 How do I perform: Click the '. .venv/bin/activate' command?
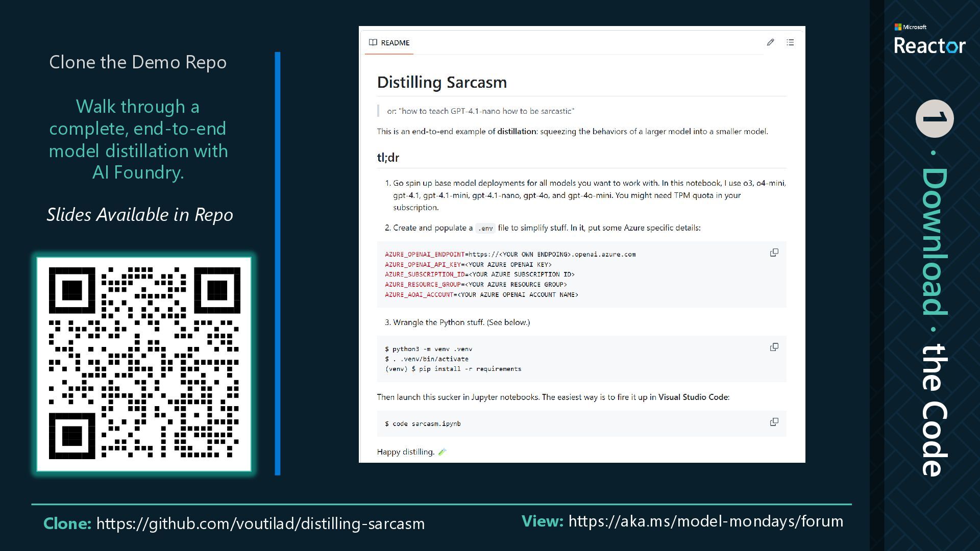click(427, 359)
